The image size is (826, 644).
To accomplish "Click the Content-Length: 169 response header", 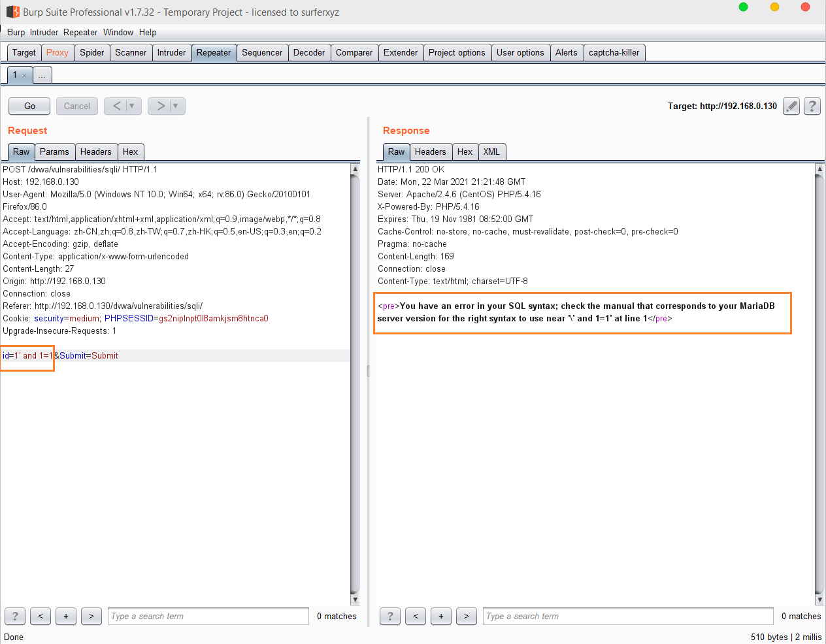I will (x=416, y=256).
